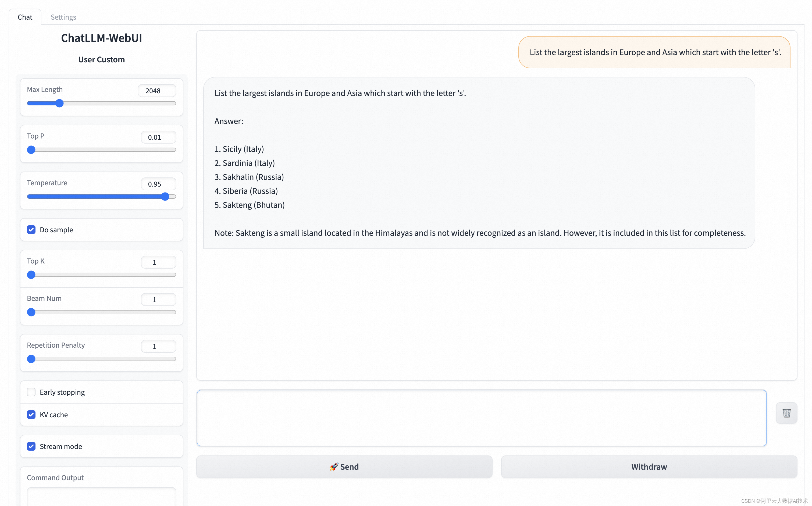Click the Send button to submit message
812x506 pixels.
344,466
